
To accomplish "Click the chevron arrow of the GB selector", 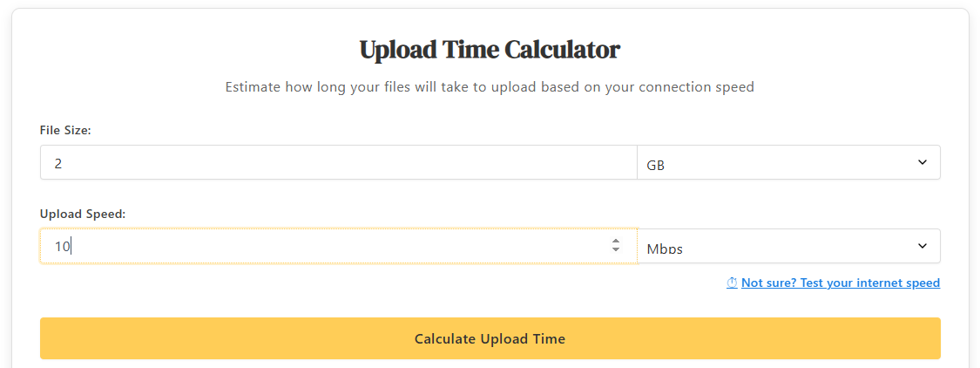I will pyautogui.click(x=923, y=162).
